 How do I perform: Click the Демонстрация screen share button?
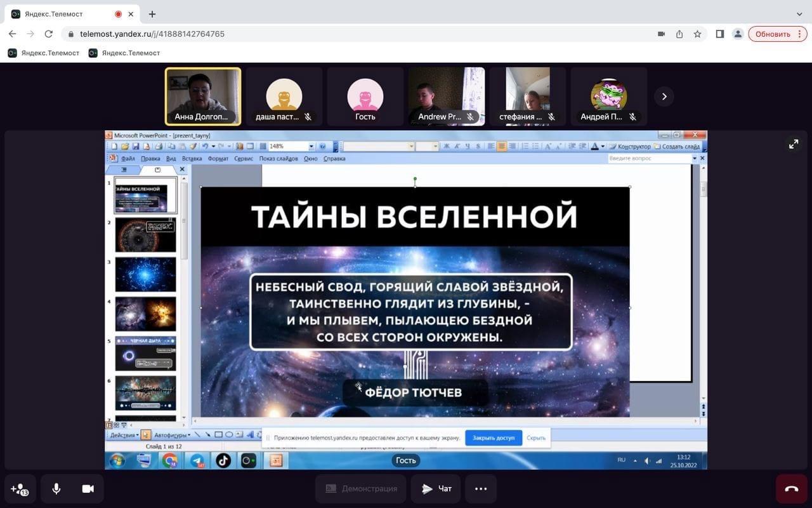point(361,488)
